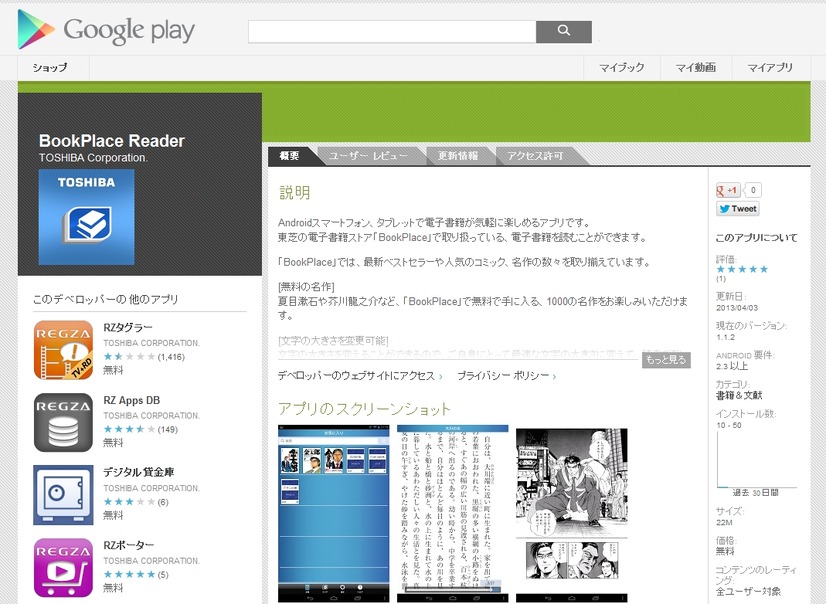Switch to the 更新情報 tab
This screenshot has height=604, width=826.
[x=458, y=156]
